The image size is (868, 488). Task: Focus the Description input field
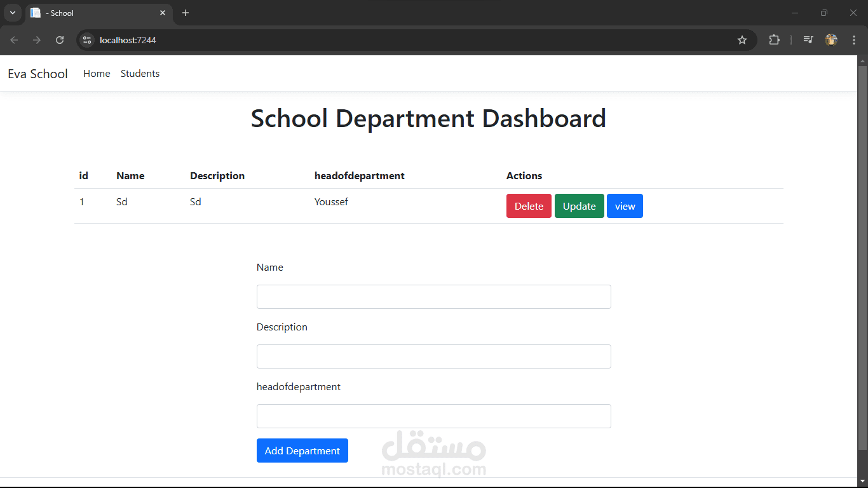pos(434,356)
